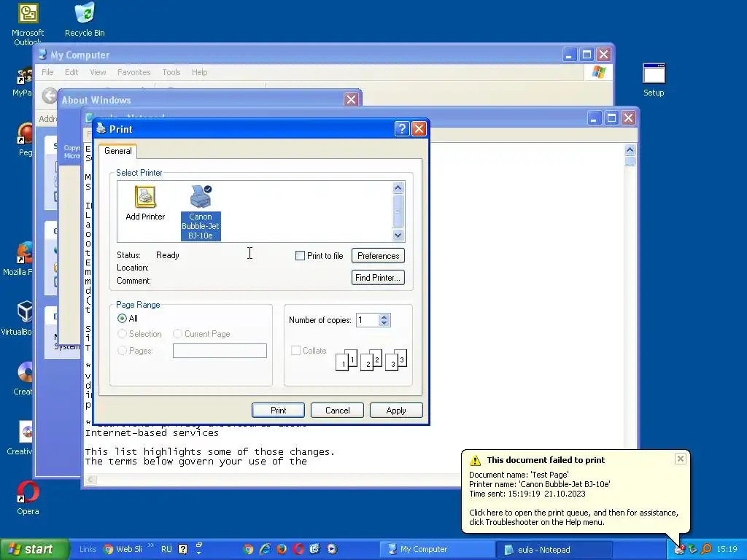Click the RU language indicator
This screenshot has height=560, width=747.
[x=166, y=549]
